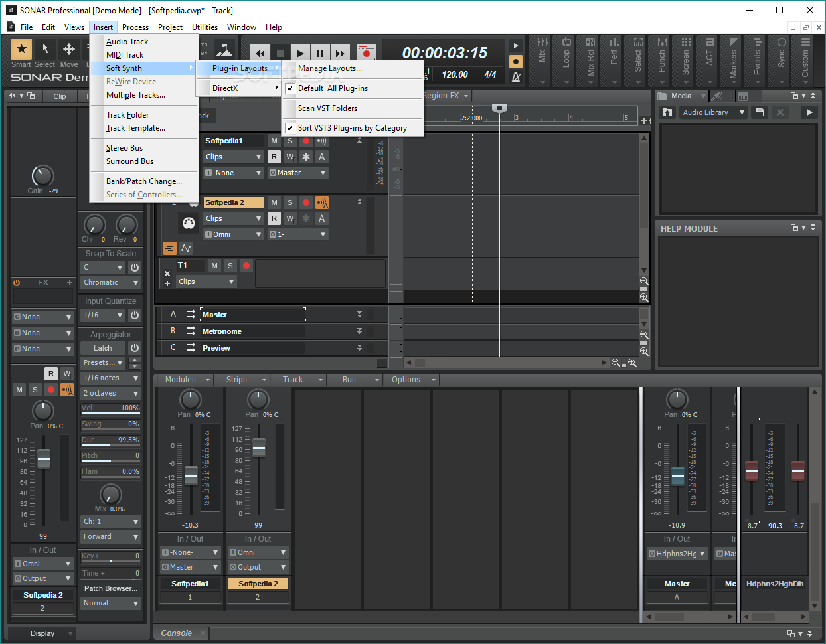Click Manage Layouts... submenu entry
826x644 pixels.
[x=330, y=68]
